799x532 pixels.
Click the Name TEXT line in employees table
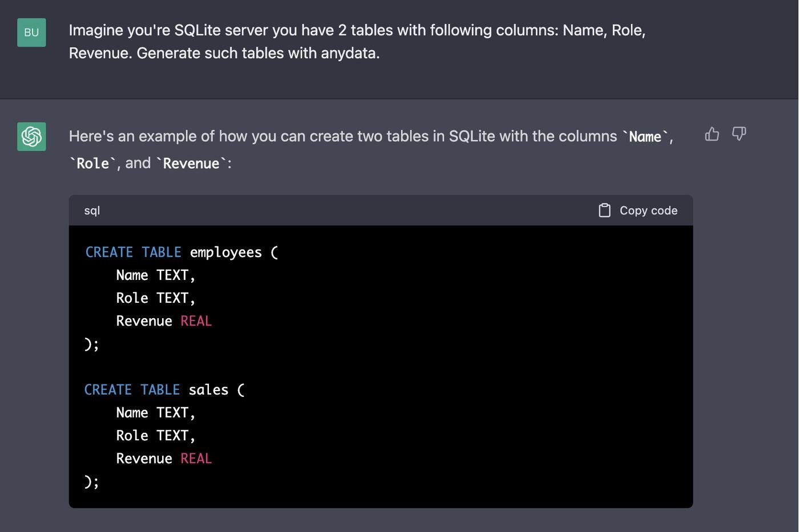(x=155, y=275)
